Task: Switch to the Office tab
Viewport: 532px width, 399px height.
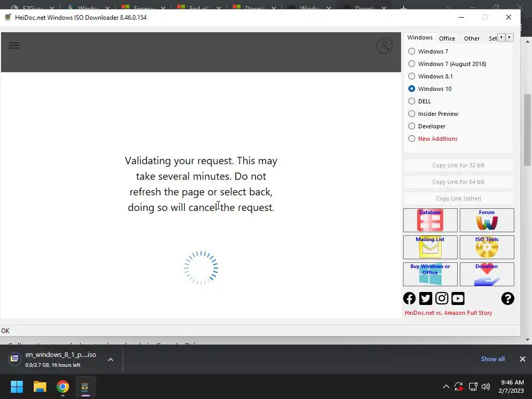Action: (x=447, y=38)
